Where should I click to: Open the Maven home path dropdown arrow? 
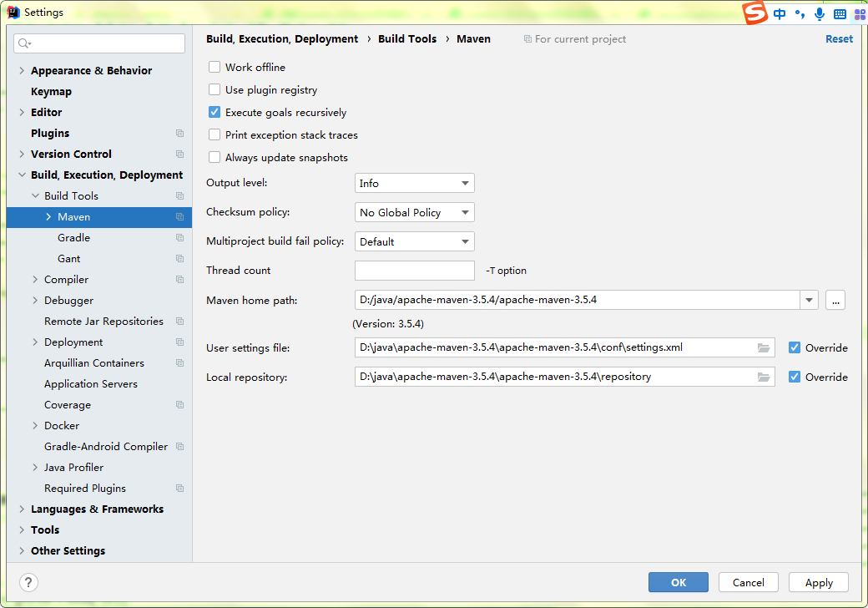pyautogui.click(x=809, y=300)
